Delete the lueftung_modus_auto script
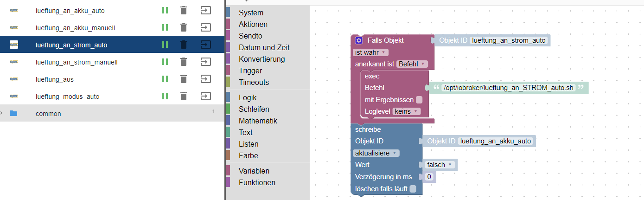Image resolution: width=644 pixels, height=200 pixels. [x=184, y=96]
